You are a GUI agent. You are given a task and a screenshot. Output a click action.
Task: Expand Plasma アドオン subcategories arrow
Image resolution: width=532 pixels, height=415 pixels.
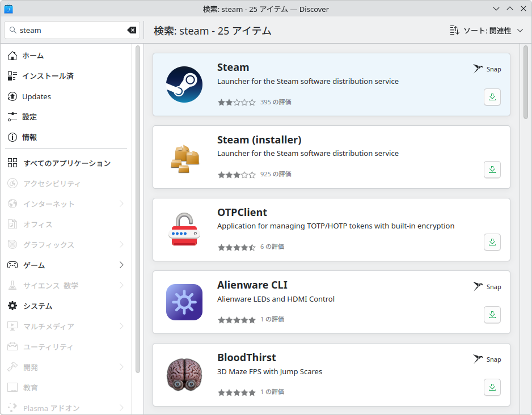(121, 408)
